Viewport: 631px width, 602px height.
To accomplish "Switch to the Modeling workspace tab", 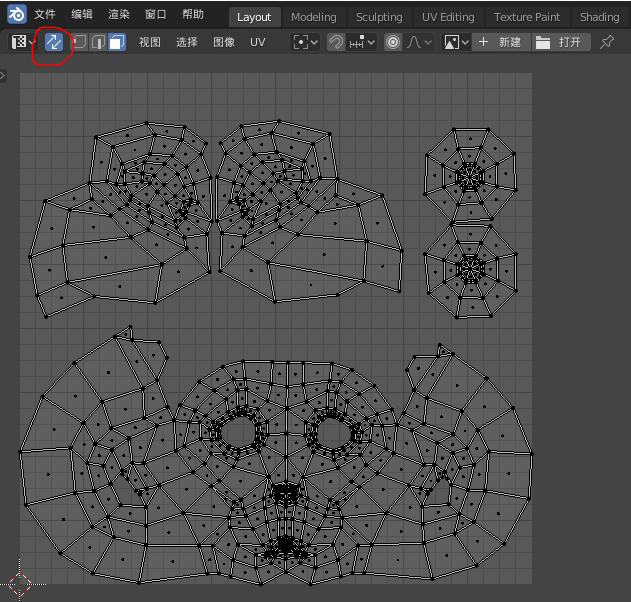I will [313, 17].
